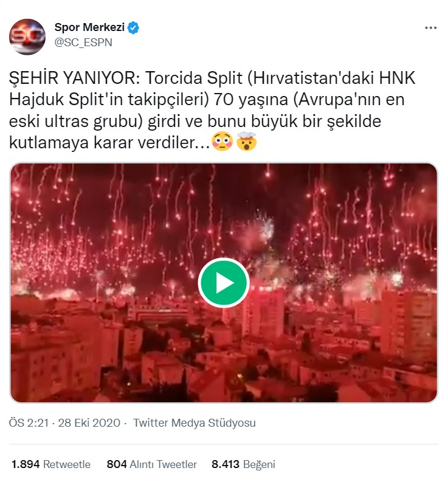Click the Spor Merkezi profile avatar
Viewport: 448px width, 482px height.
click(27, 37)
